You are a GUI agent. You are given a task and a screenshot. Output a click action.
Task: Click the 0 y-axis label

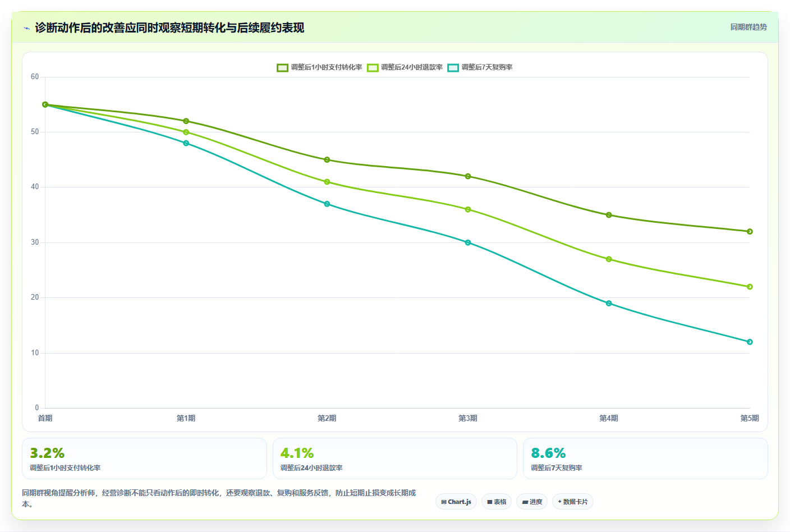pyautogui.click(x=37, y=408)
